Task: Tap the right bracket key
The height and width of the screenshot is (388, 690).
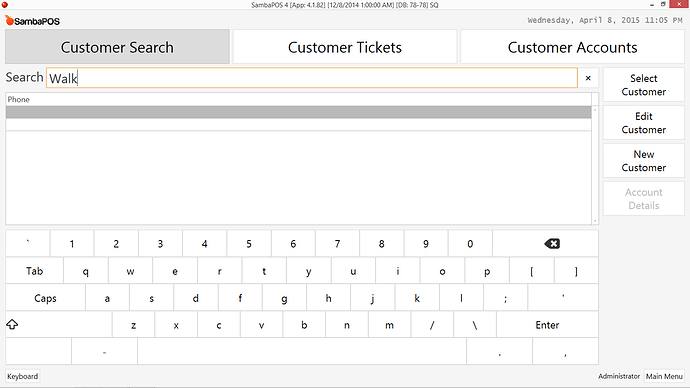Action: (x=576, y=271)
